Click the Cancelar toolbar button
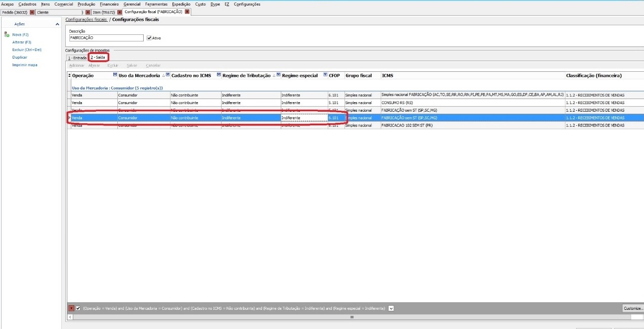 (153, 66)
